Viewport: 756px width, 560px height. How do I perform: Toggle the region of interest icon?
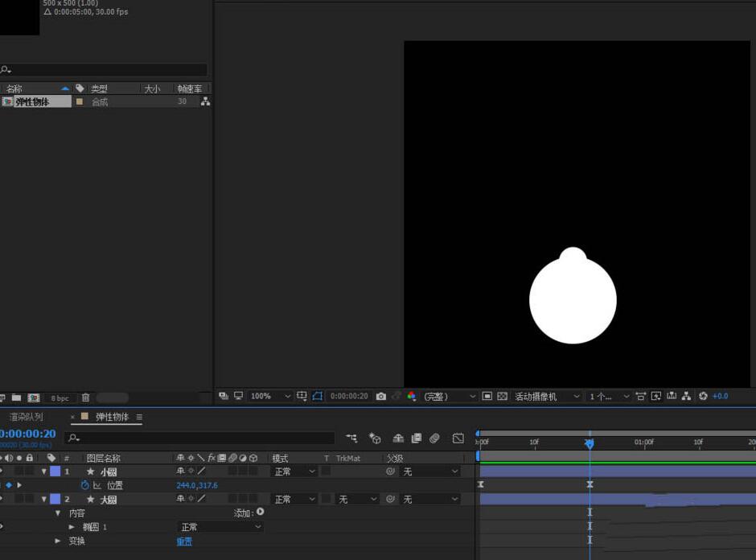coord(487,397)
